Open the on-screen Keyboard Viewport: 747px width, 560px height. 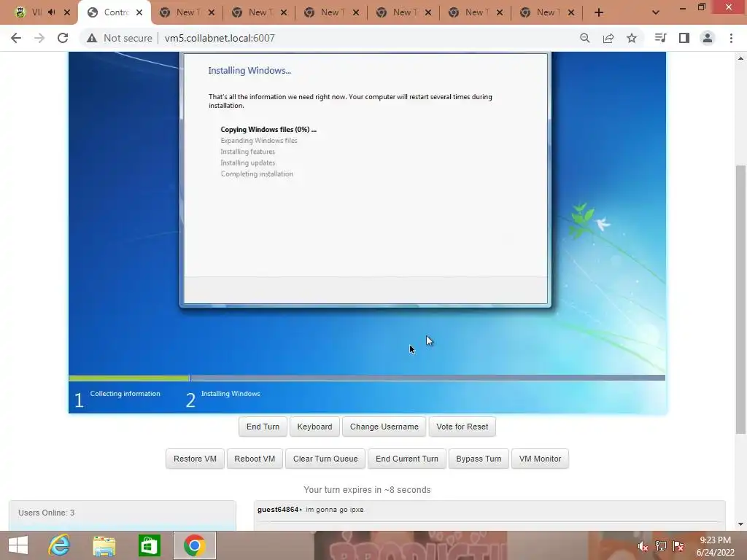point(314,427)
